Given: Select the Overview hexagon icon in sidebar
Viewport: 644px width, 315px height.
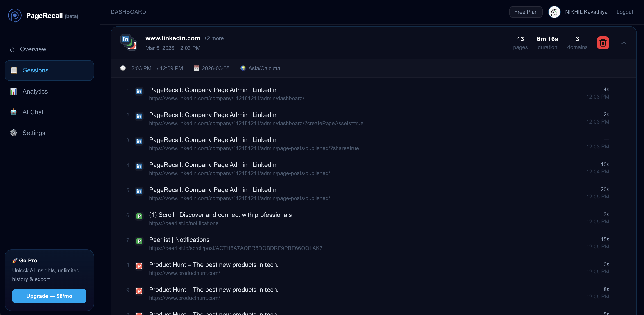Looking at the screenshot, I should point(12,49).
